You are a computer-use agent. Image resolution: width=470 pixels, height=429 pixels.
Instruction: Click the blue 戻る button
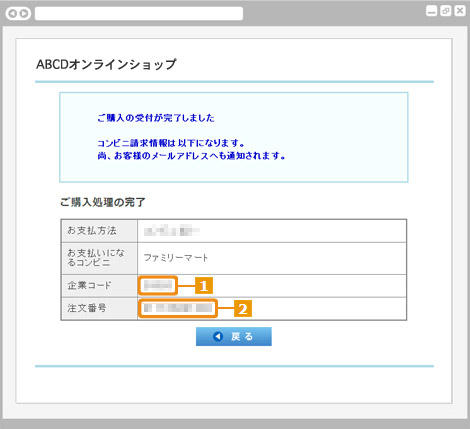coord(234,336)
